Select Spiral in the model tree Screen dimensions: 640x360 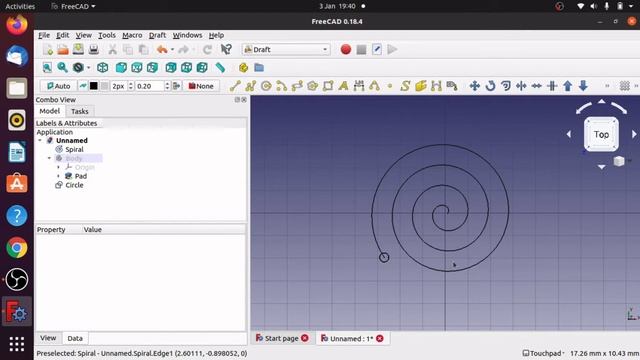tap(74, 149)
